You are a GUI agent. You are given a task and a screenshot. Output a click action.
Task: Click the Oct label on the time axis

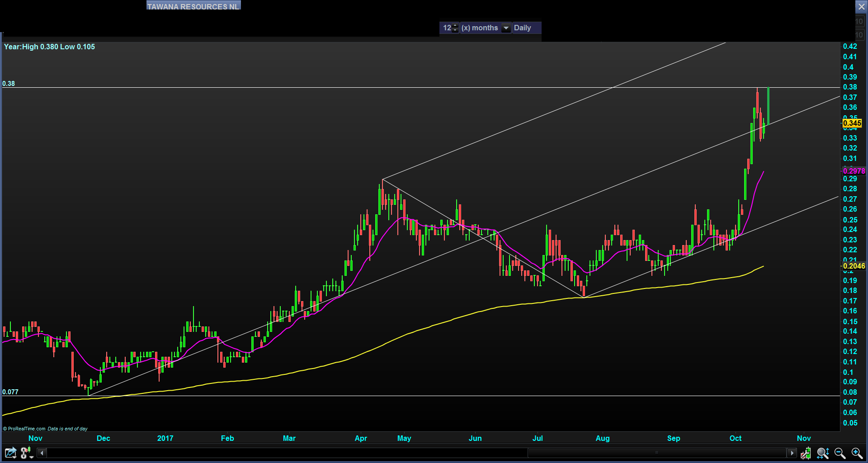pyautogui.click(x=736, y=438)
